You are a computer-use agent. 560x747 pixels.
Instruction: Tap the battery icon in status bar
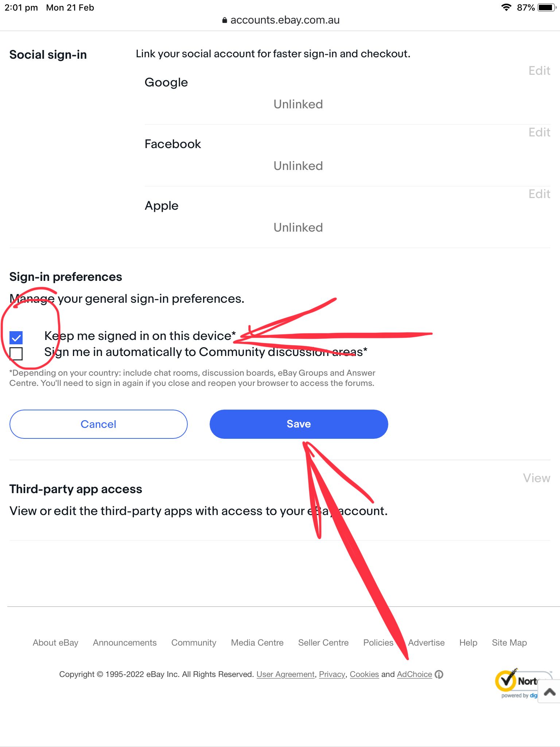547,8
